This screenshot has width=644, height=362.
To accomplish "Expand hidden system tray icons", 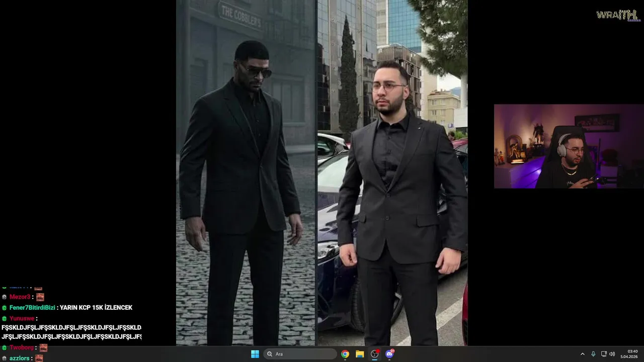I will point(583,354).
